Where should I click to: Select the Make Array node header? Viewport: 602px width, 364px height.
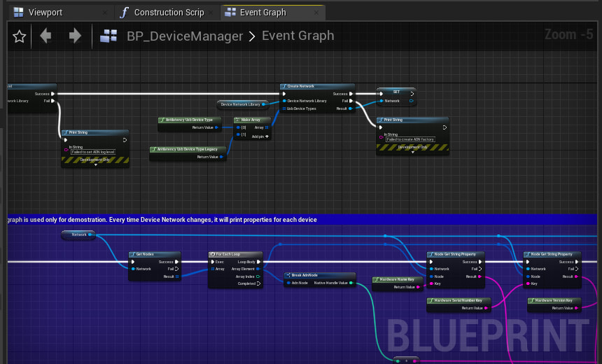tap(252, 120)
